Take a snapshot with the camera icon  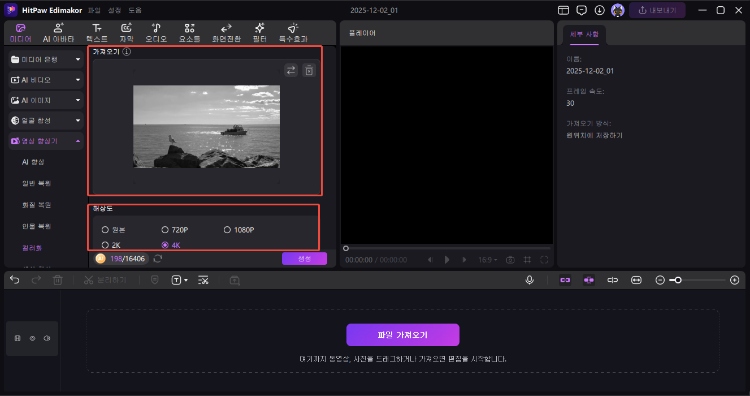(510, 260)
